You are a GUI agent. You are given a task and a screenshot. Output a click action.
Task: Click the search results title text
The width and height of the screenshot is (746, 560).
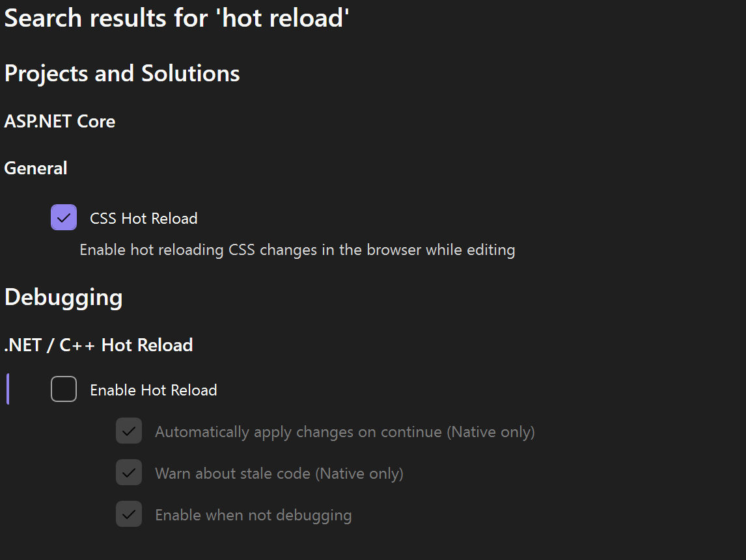coord(176,18)
